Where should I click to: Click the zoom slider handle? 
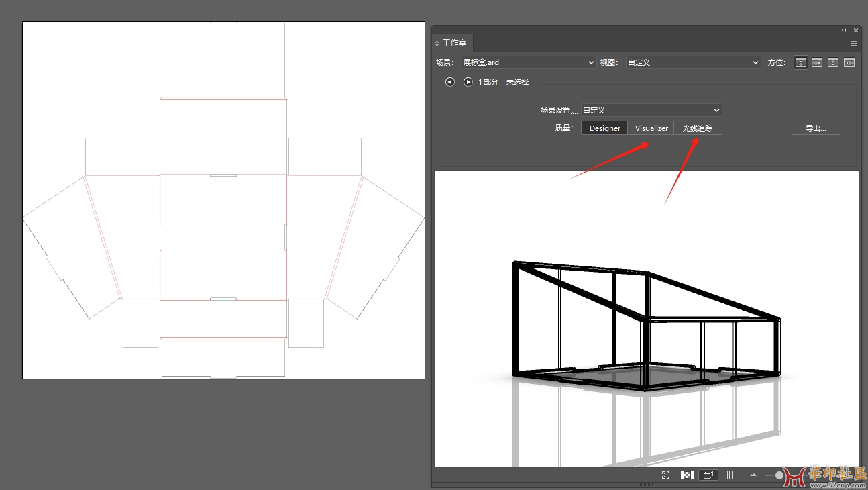(779, 475)
